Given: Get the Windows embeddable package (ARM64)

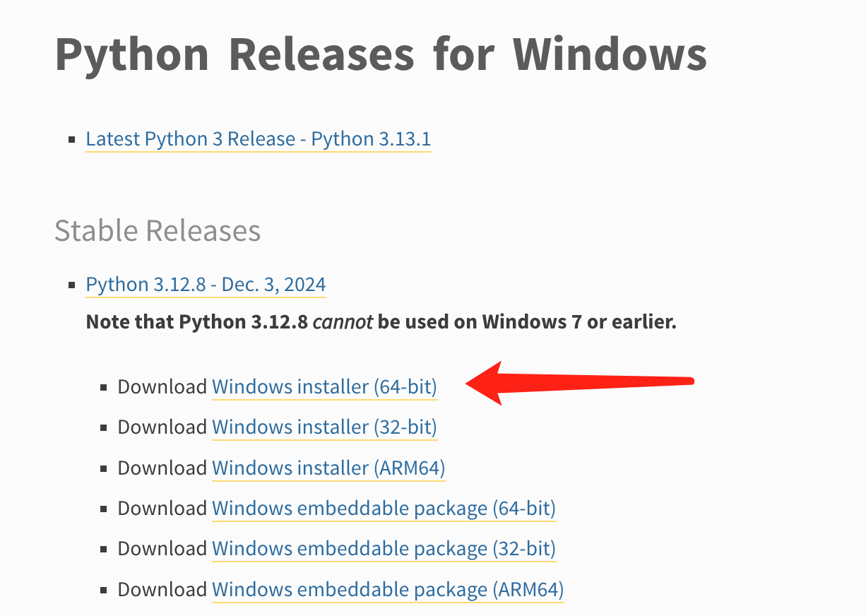Looking at the screenshot, I should click(388, 588).
